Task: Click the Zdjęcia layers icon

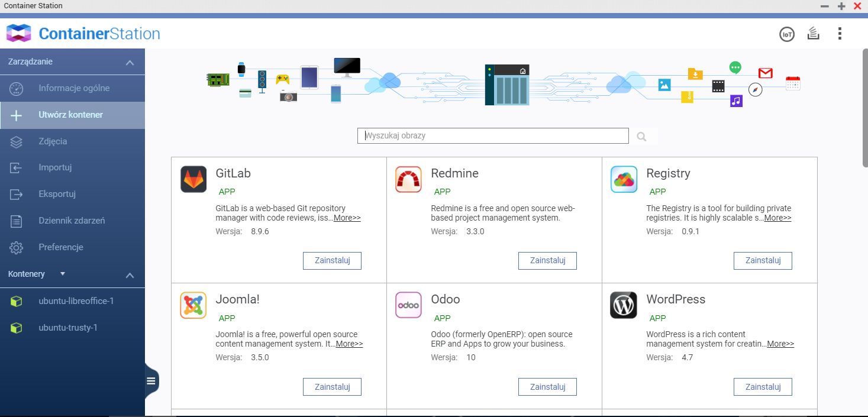Action: (16, 142)
